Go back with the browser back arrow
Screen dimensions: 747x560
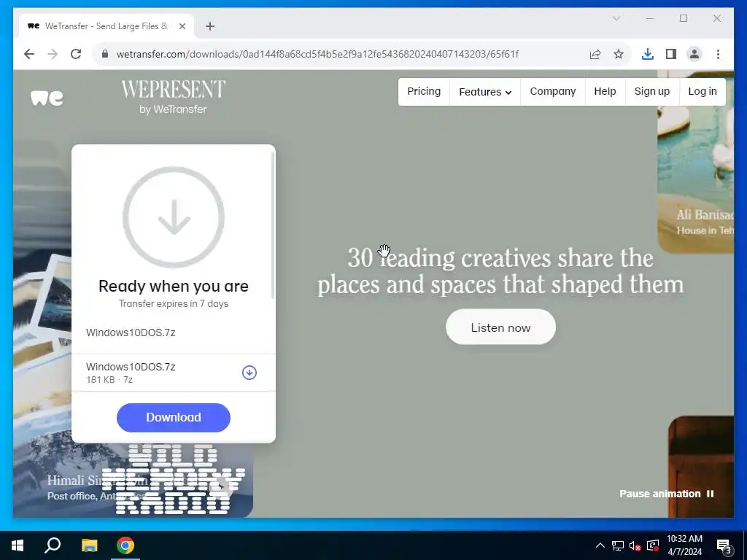(29, 54)
